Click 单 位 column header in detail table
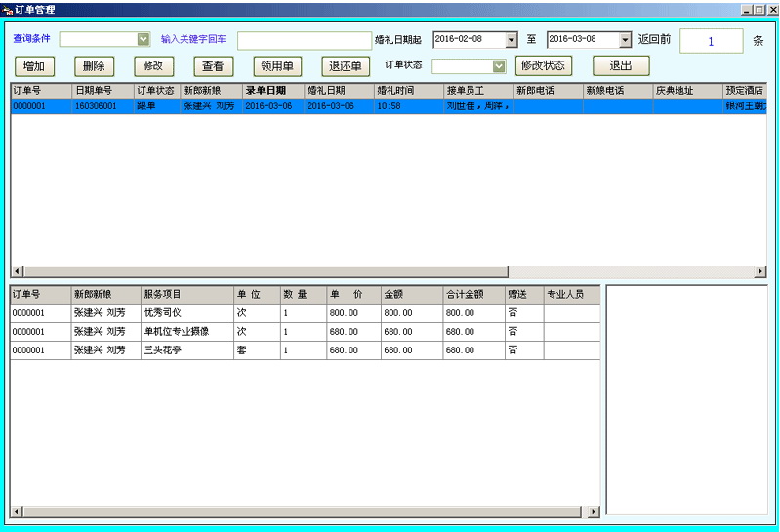The image size is (780, 532). [257, 295]
